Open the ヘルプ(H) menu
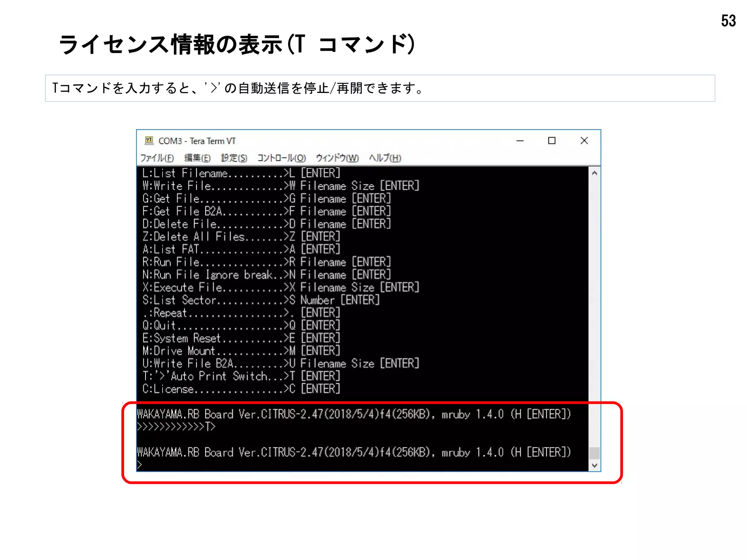The image size is (747, 560). [x=385, y=158]
